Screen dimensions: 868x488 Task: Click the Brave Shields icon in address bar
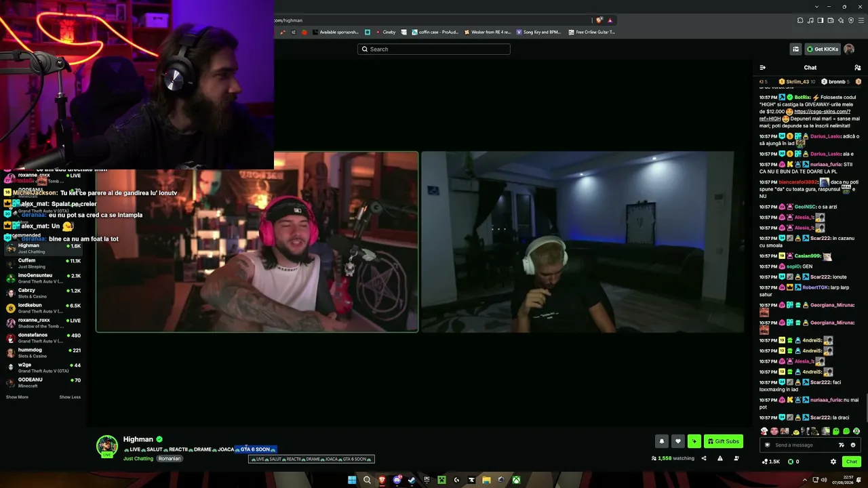pyautogui.click(x=599, y=20)
